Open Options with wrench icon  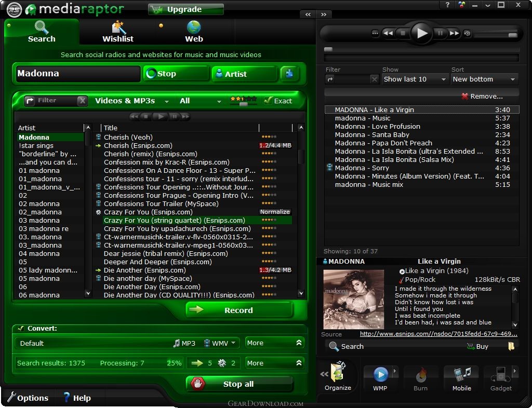[x=28, y=398]
